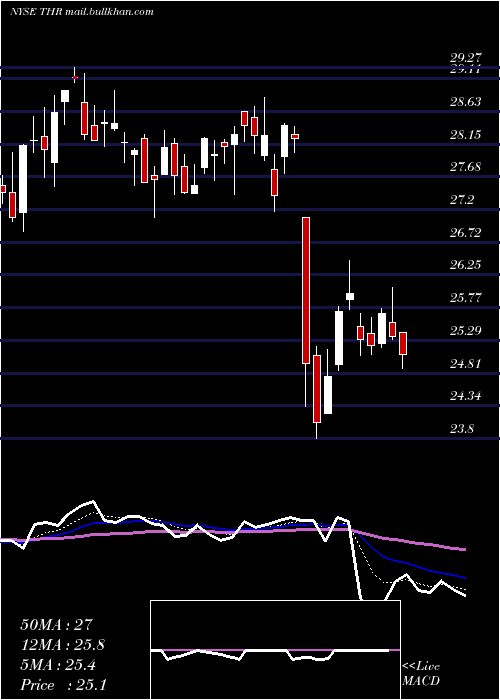The height and width of the screenshot is (700, 500).
Task: Click the 26.25 price axis label
Action: (x=466, y=265)
